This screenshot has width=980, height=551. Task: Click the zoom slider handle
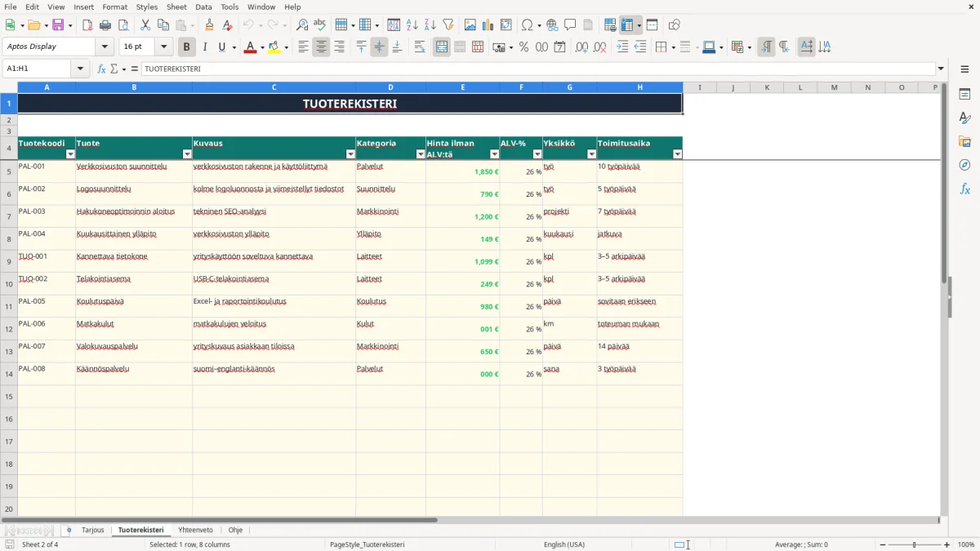(914, 544)
